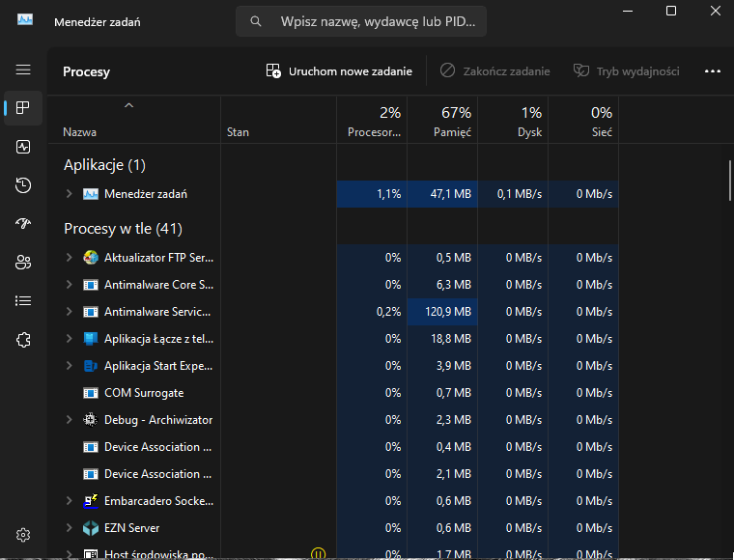Open the Services page in sidebar

[x=23, y=340]
